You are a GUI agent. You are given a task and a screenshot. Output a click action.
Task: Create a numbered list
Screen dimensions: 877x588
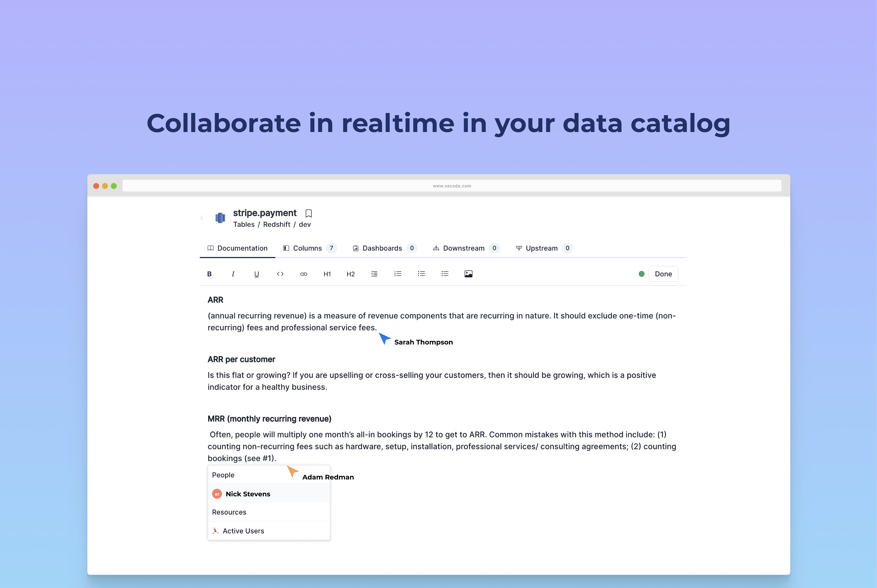click(398, 274)
